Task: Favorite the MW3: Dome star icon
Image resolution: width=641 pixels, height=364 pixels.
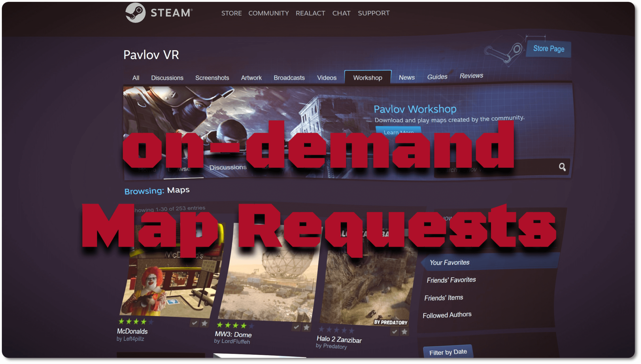Action: (306, 328)
